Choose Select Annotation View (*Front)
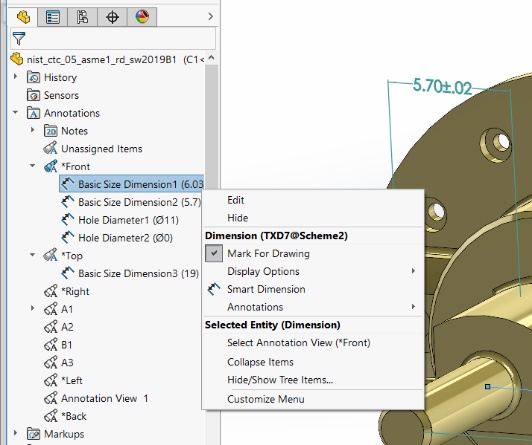 313,343
